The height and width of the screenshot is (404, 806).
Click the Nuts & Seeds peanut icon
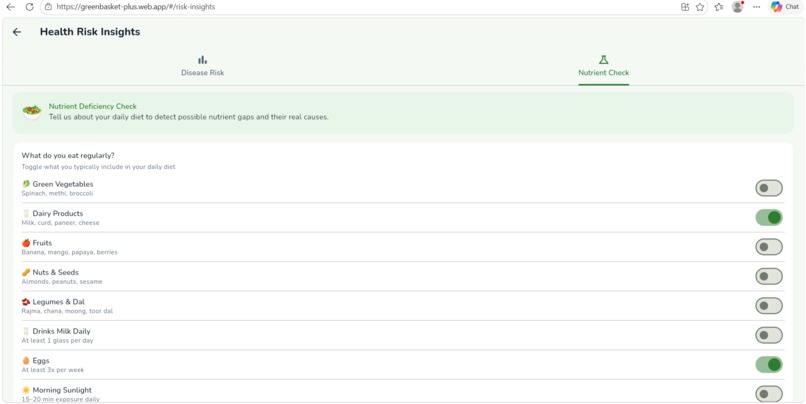[x=26, y=272]
